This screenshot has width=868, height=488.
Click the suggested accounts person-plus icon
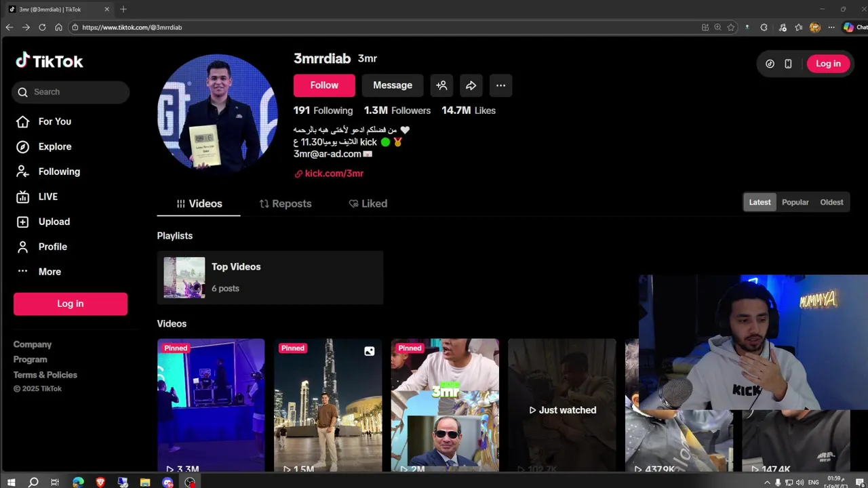(441, 85)
